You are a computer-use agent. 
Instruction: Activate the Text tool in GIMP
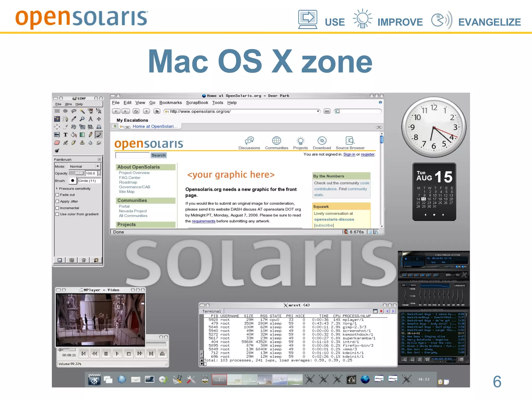65,135
